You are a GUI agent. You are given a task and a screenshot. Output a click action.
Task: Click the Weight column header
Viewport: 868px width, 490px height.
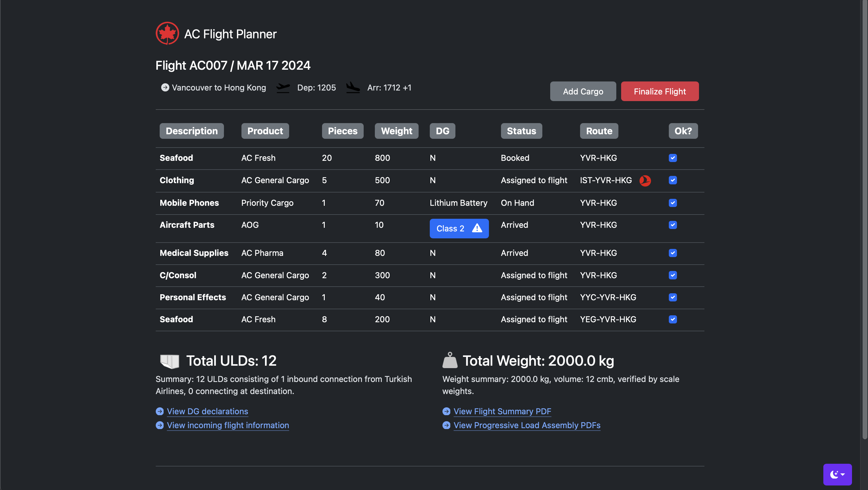[396, 131]
